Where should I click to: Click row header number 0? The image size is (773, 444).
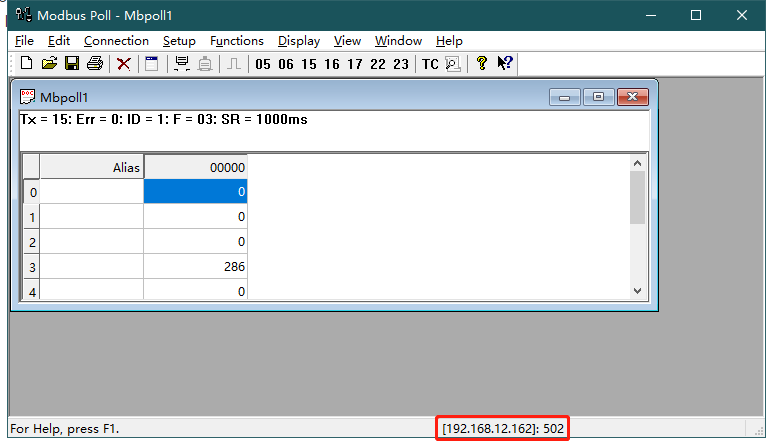coord(32,192)
